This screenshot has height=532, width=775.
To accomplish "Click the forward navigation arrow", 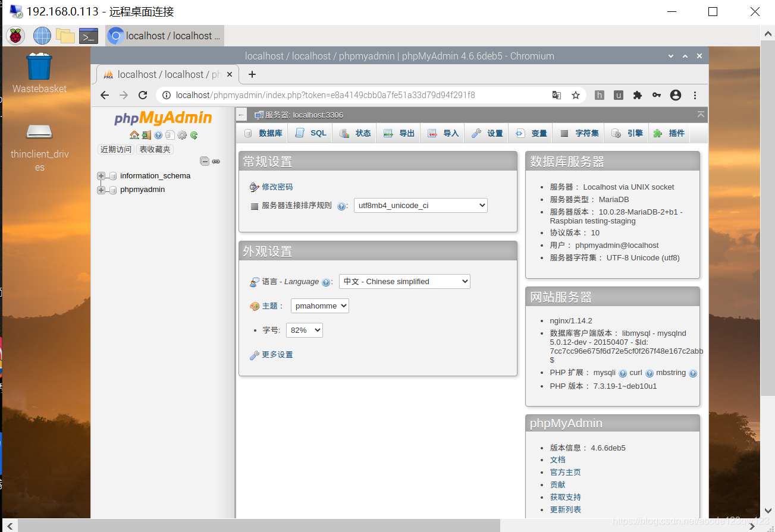I will click(x=124, y=95).
